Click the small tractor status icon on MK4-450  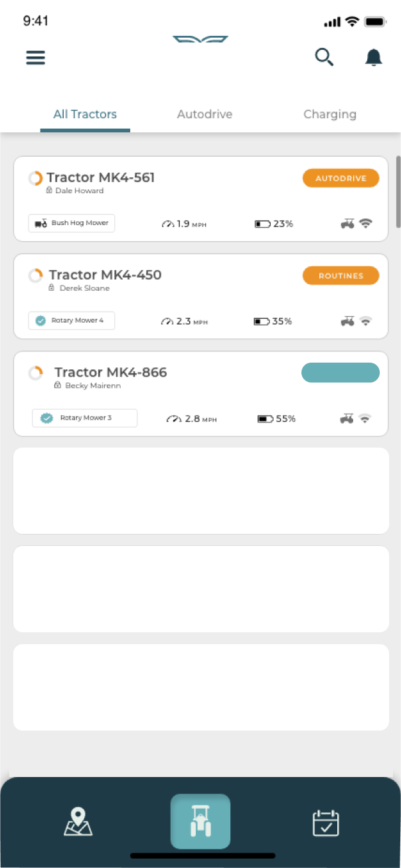click(x=347, y=321)
